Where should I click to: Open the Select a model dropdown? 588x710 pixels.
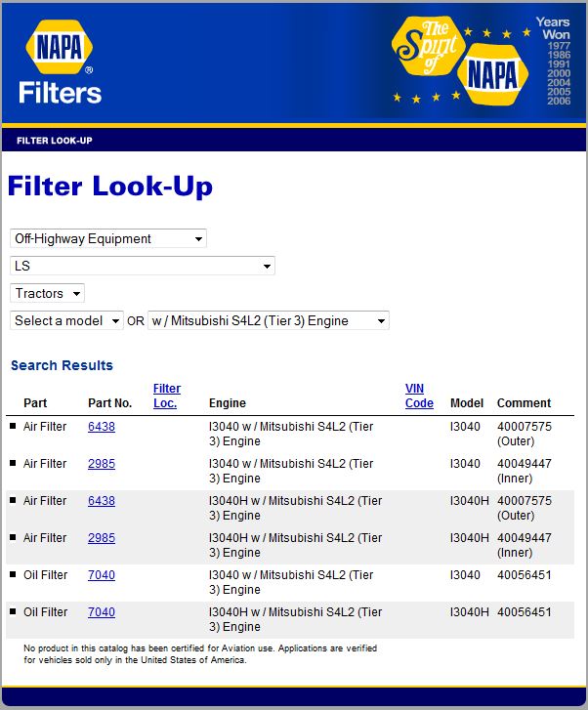click(66, 321)
